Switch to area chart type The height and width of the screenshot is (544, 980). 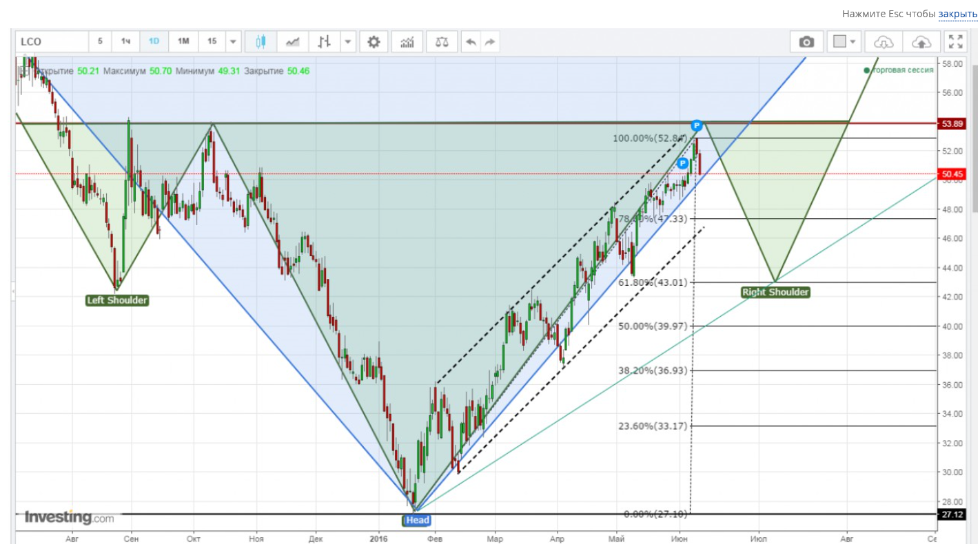(293, 42)
